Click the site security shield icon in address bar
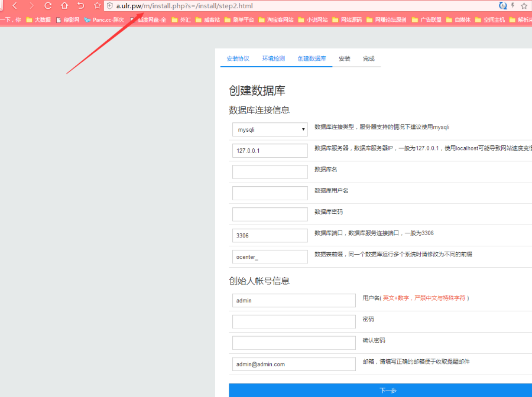The width and height of the screenshot is (532, 397). point(111,5)
